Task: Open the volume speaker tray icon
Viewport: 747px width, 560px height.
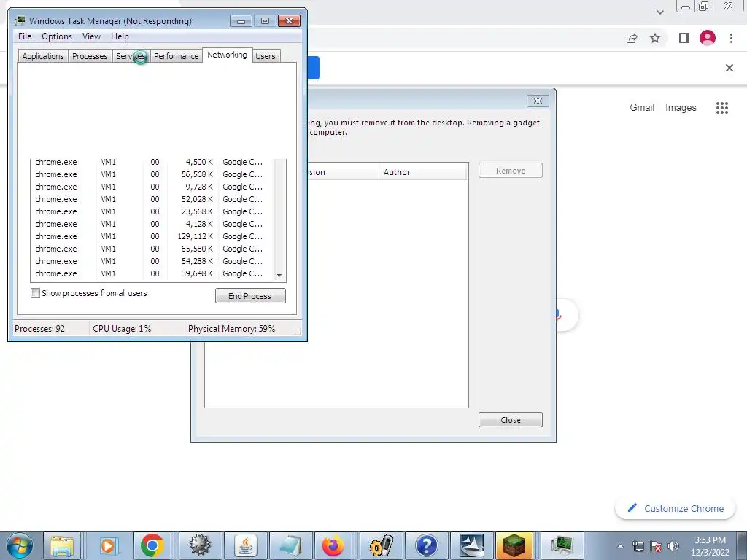Action: (x=673, y=546)
